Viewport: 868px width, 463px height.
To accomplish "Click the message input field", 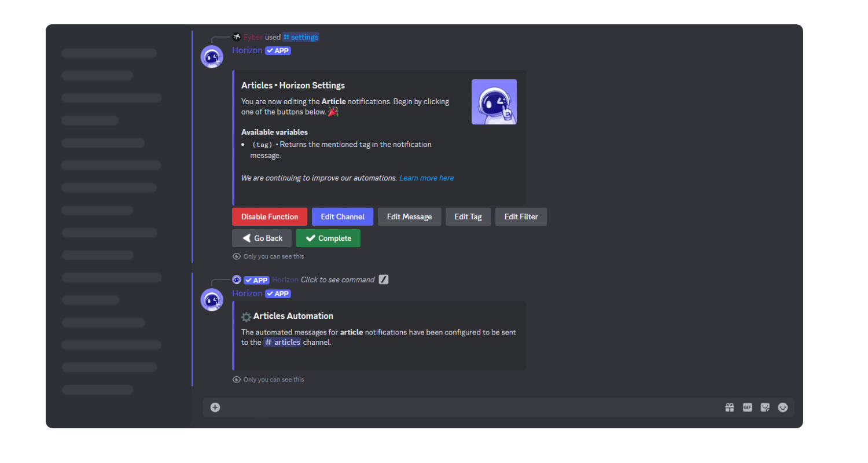I will pos(463,407).
